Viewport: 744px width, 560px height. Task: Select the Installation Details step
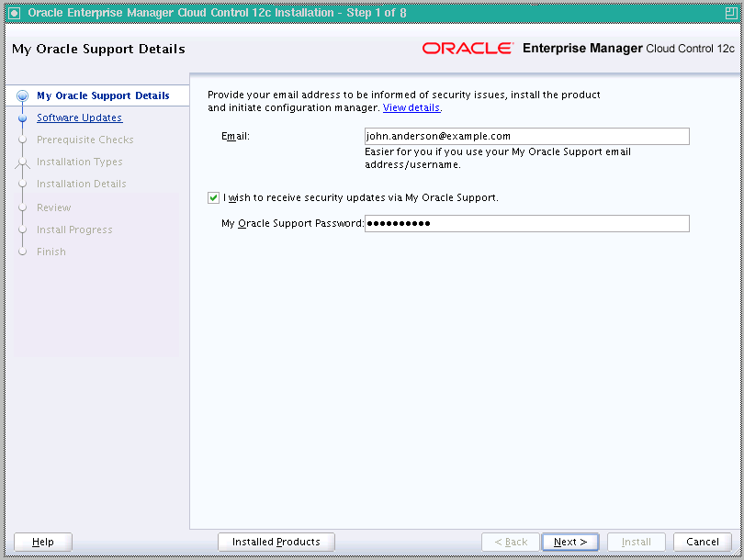[x=81, y=184]
